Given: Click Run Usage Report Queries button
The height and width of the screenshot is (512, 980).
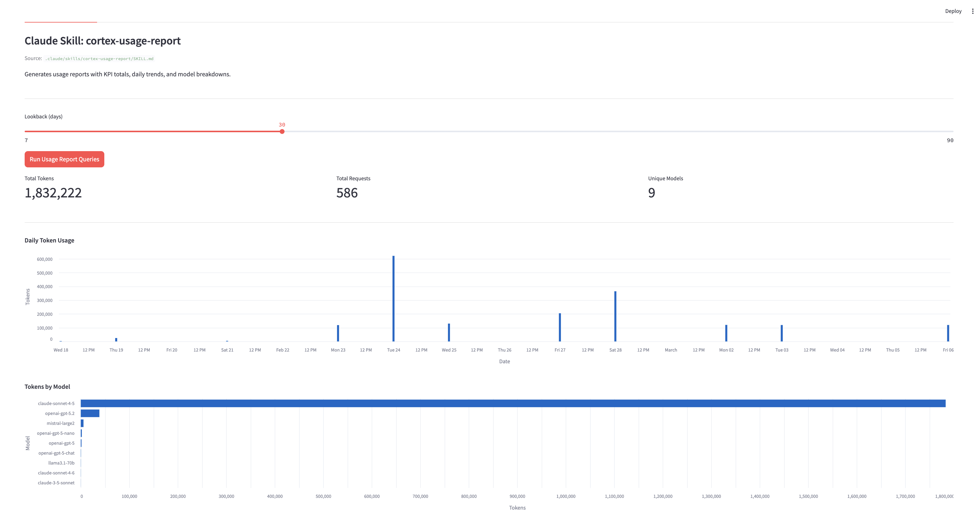Looking at the screenshot, I should point(64,159).
